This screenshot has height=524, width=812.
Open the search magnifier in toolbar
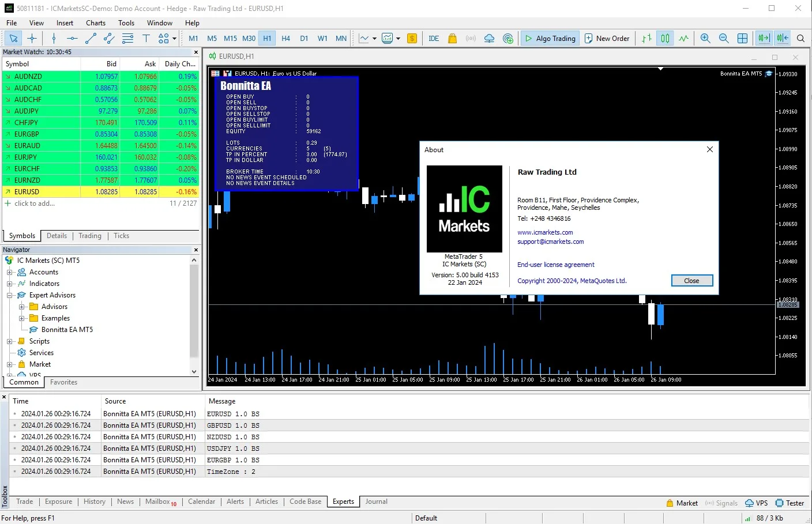(x=800, y=39)
